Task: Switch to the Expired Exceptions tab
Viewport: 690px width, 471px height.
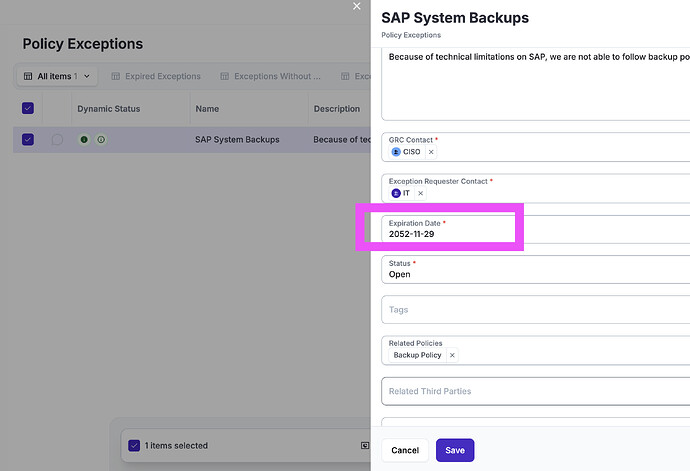Action: pyautogui.click(x=156, y=76)
